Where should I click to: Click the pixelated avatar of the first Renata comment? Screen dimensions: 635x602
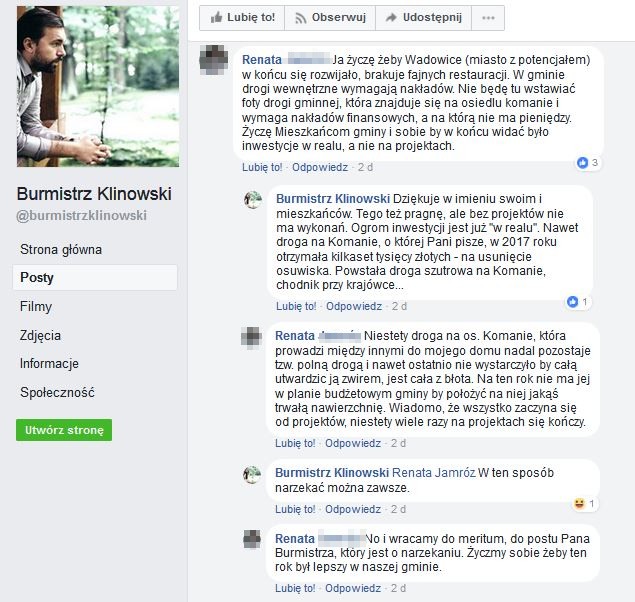(213, 60)
